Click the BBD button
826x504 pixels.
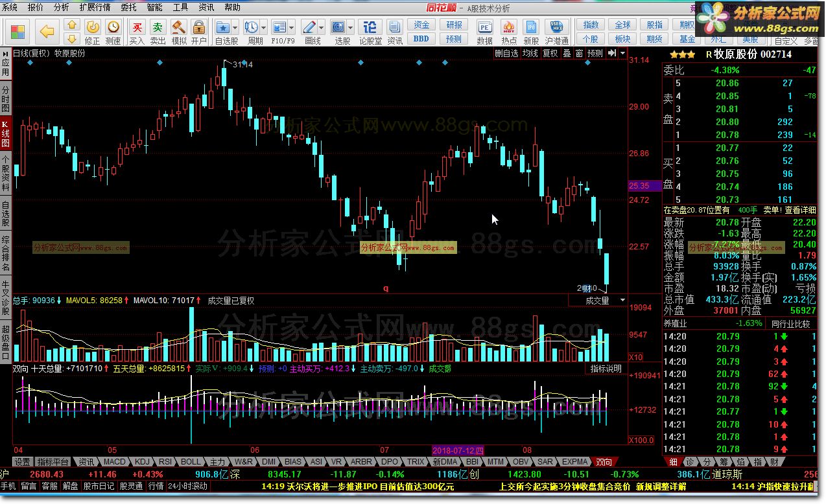(x=421, y=38)
